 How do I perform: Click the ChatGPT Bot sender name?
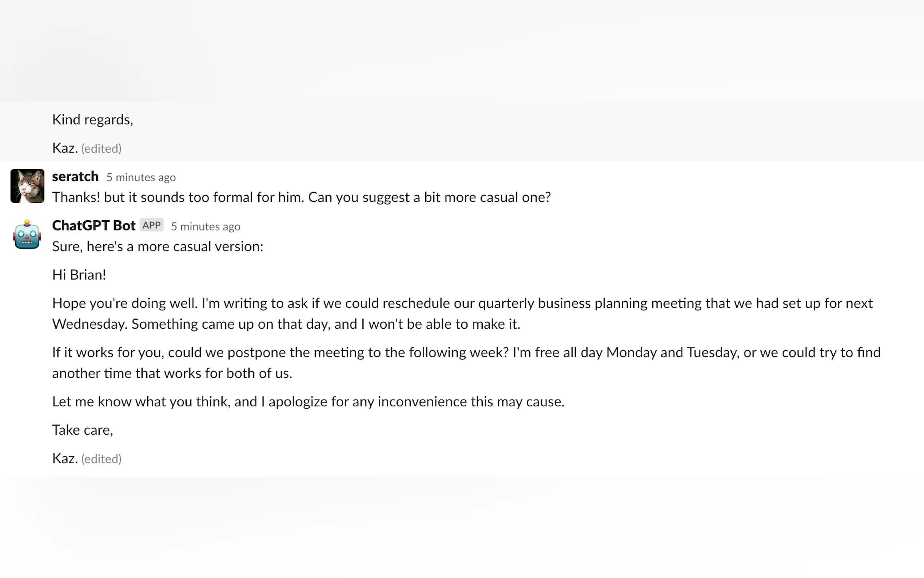point(93,226)
